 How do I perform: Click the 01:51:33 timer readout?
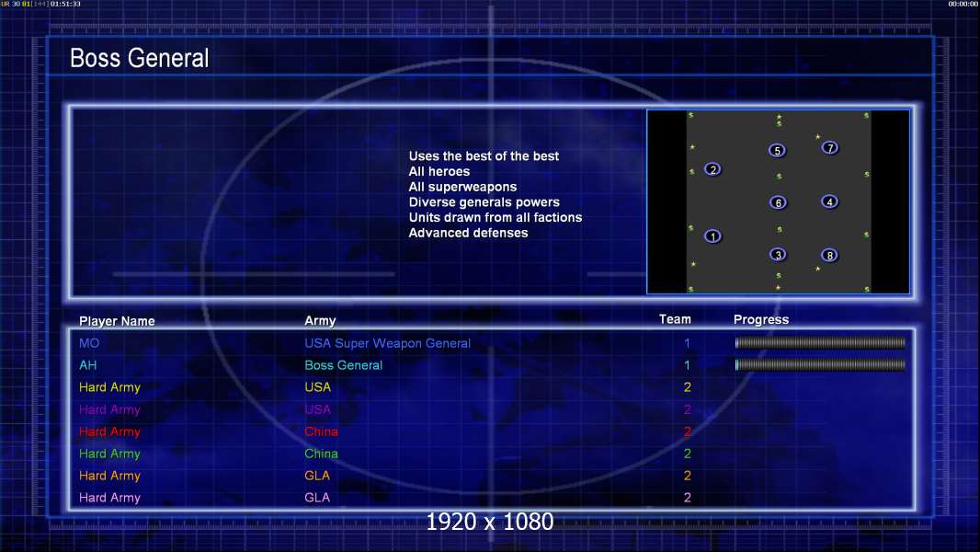pyautogui.click(x=65, y=4)
